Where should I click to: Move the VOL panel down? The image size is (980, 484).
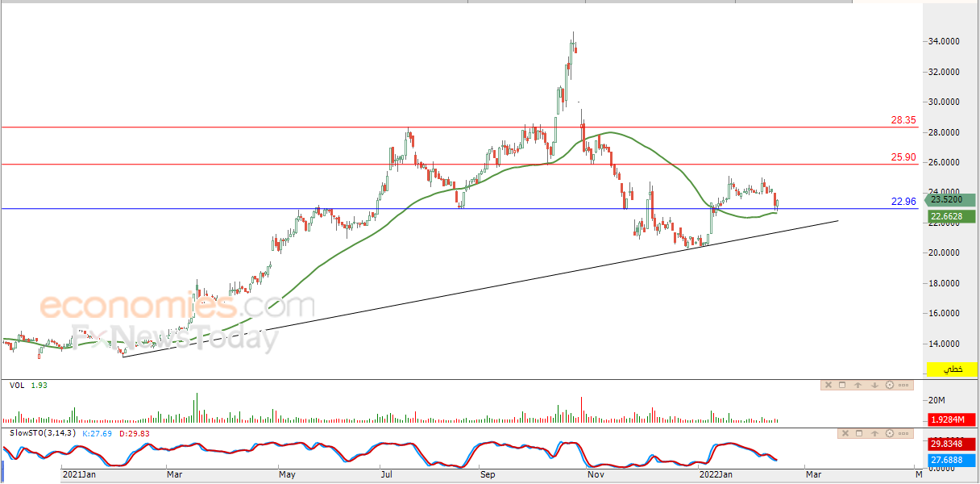[874, 386]
